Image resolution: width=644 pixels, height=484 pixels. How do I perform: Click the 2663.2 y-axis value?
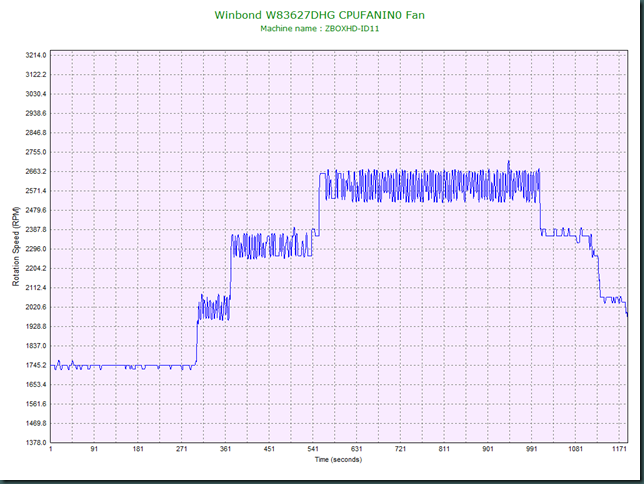36,171
